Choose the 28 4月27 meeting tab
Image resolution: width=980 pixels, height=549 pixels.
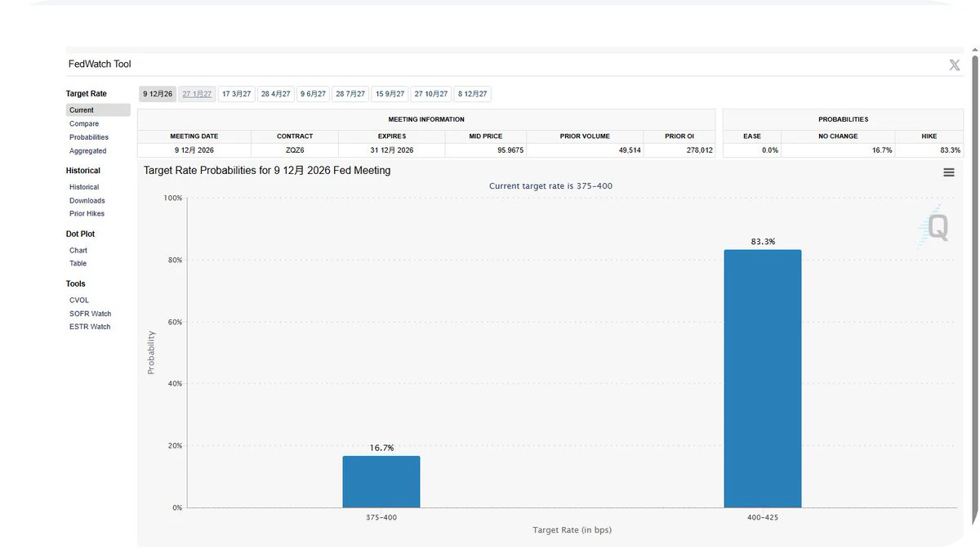point(276,94)
